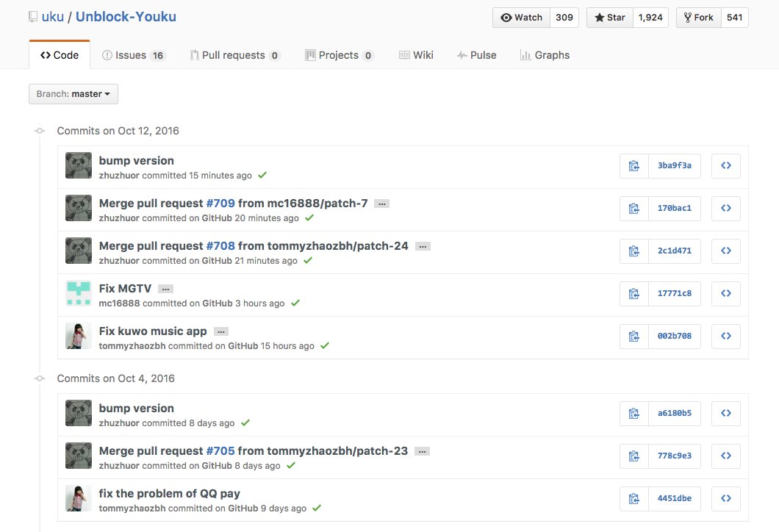Open commit hash 4451dbe
The width and height of the screenshot is (779, 532).
675,499
